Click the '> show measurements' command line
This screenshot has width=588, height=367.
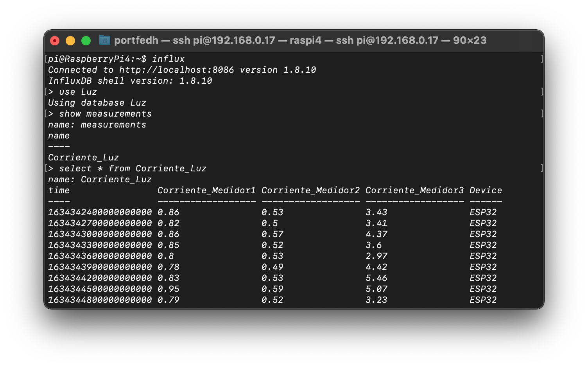click(100, 113)
